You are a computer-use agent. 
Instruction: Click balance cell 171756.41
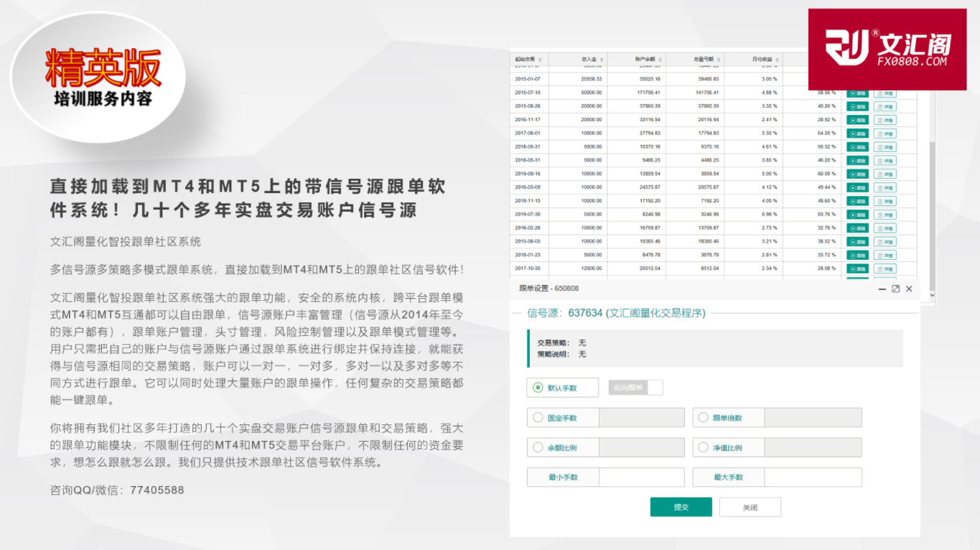coord(648,93)
